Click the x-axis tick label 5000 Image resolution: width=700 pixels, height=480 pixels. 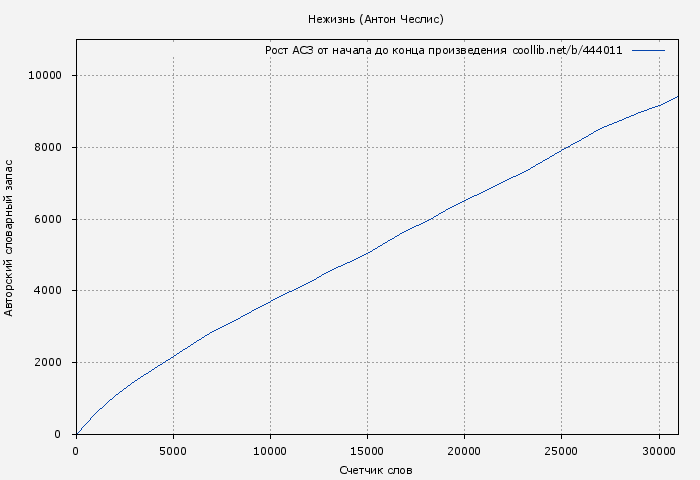[x=173, y=451]
